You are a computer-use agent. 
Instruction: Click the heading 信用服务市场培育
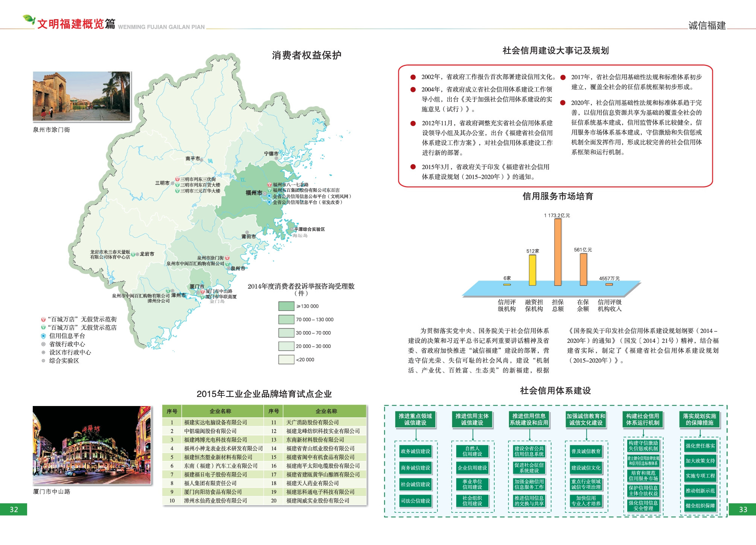558,196
